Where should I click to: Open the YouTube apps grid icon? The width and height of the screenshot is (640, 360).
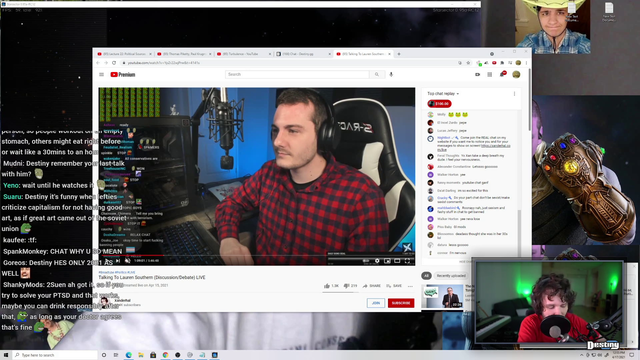pos(489,75)
